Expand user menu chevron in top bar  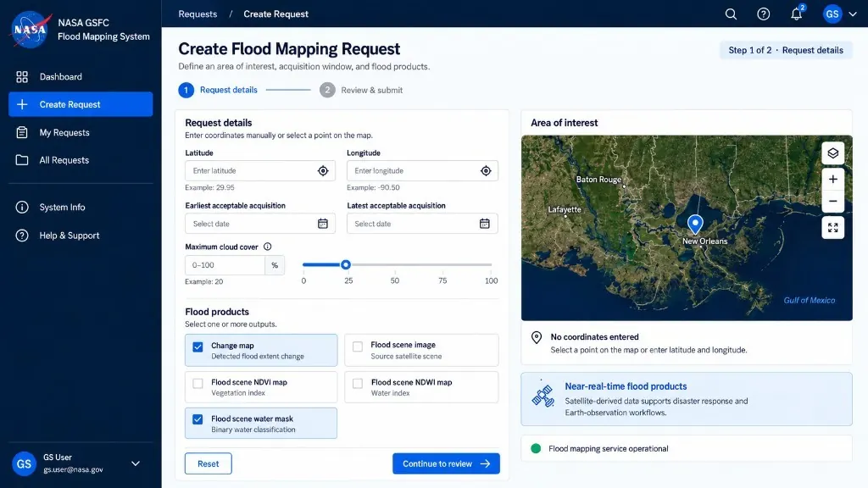pyautogui.click(x=853, y=14)
